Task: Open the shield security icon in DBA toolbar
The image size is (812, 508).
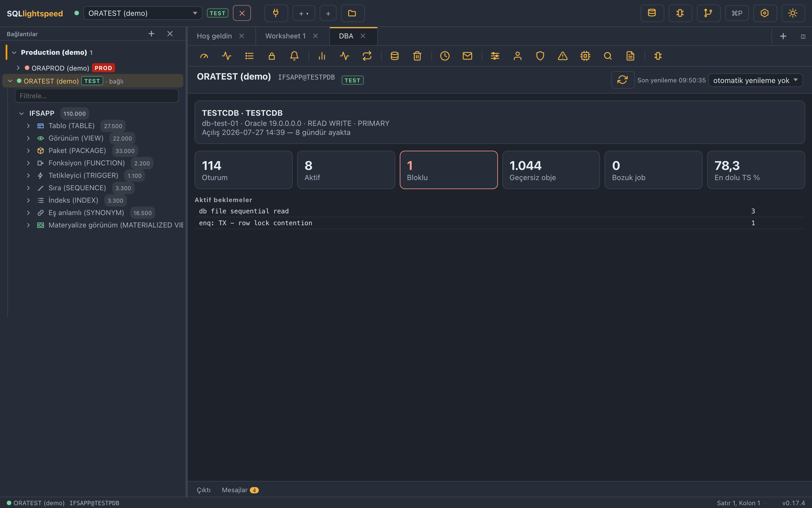Action: point(540,56)
